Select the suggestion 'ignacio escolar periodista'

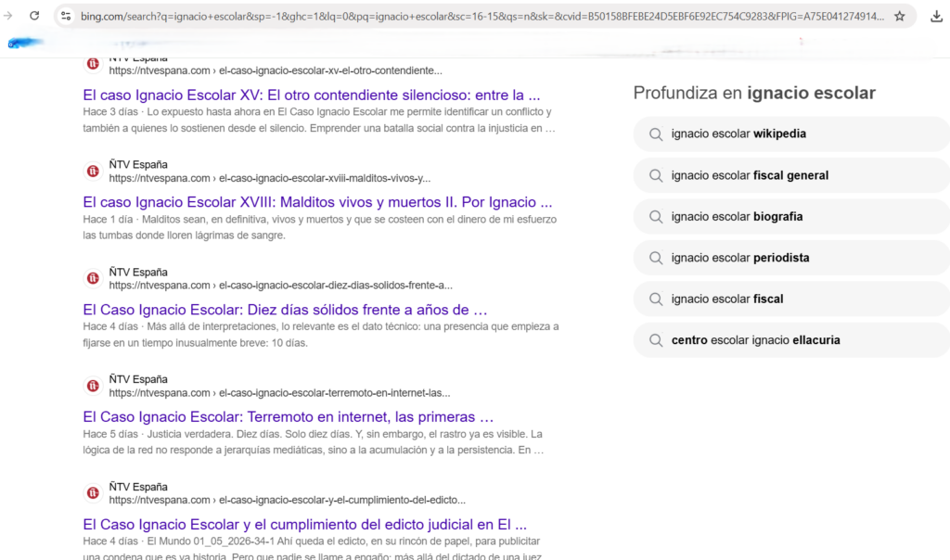(x=791, y=258)
